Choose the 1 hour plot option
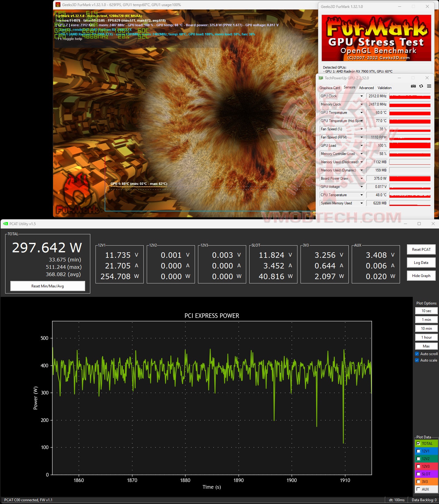This screenshot has height=504, width=439. [x=426, y=337]
